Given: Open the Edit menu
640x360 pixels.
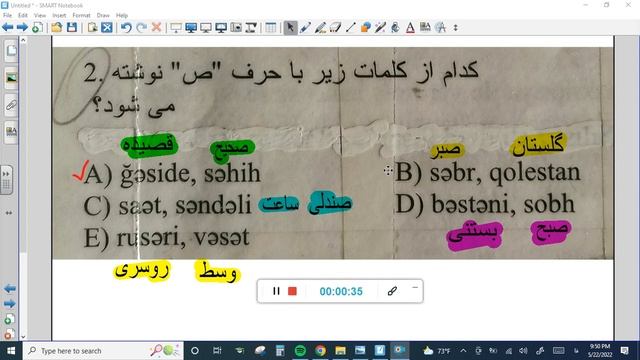Looking at the screenshot, I should pos(23,15).
